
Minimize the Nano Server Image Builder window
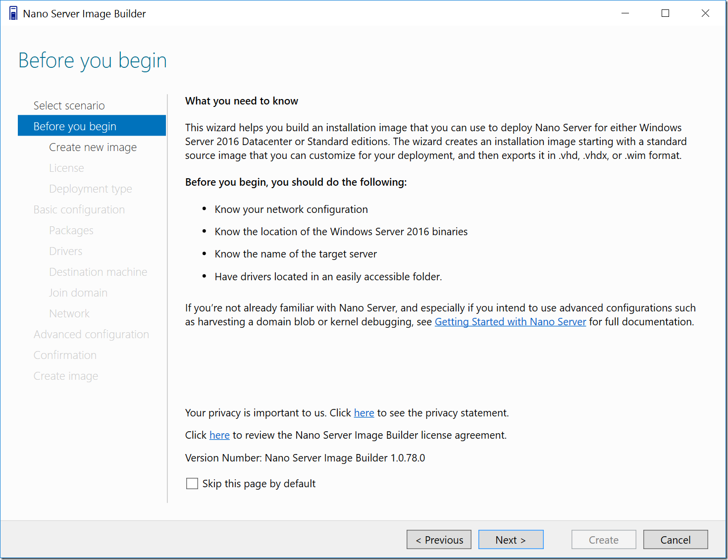pyautogui.click(x=625, y=13)
